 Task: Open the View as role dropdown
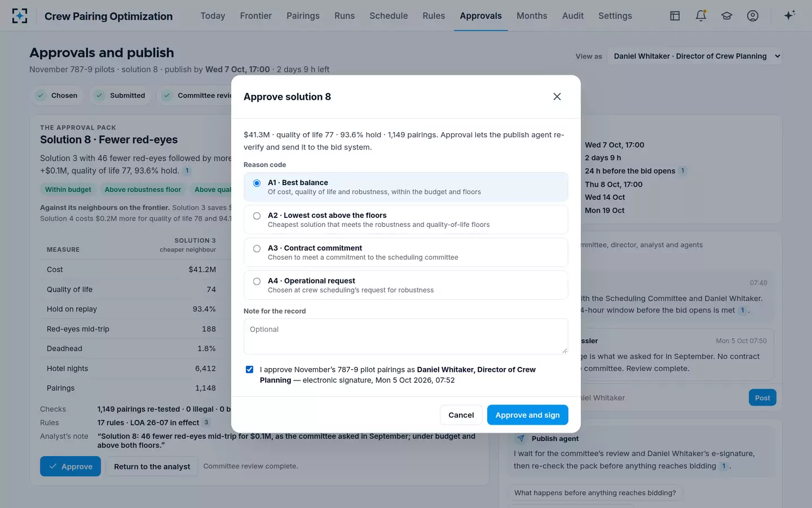[x=695, y=56]
